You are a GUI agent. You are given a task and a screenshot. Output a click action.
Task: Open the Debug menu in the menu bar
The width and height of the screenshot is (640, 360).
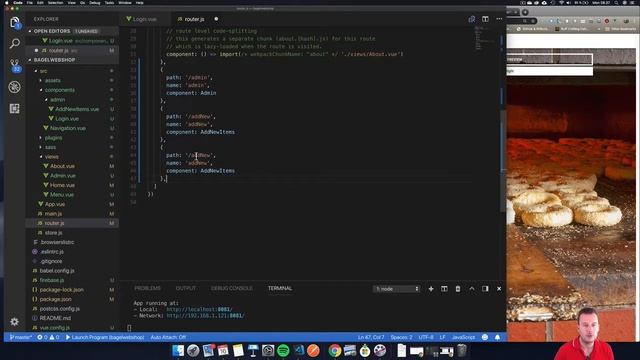click(x=95, y=2)
